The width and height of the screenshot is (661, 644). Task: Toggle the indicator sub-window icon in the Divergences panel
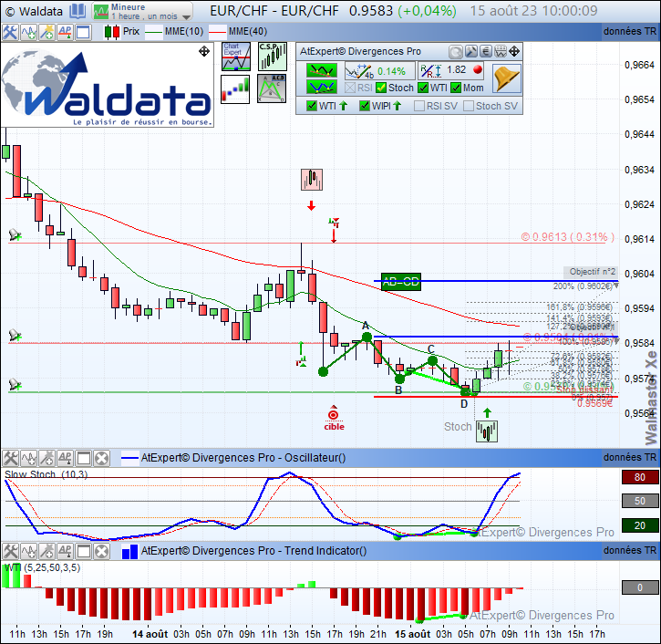pyautogui.click(x=501, y=51)
